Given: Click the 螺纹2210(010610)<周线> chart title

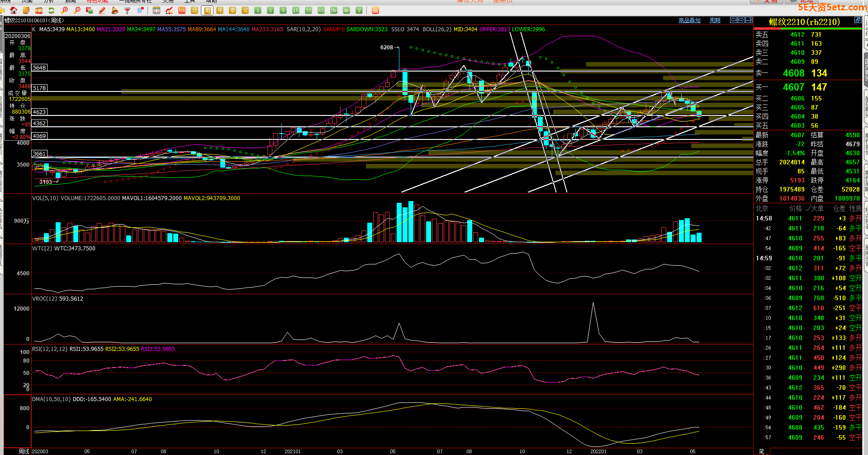Looking at the screenshot, I should pyautogui.click(x=34, y=20).
